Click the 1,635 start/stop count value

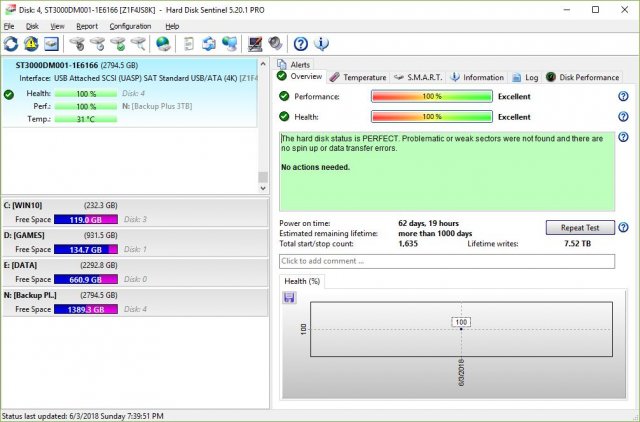408,244
